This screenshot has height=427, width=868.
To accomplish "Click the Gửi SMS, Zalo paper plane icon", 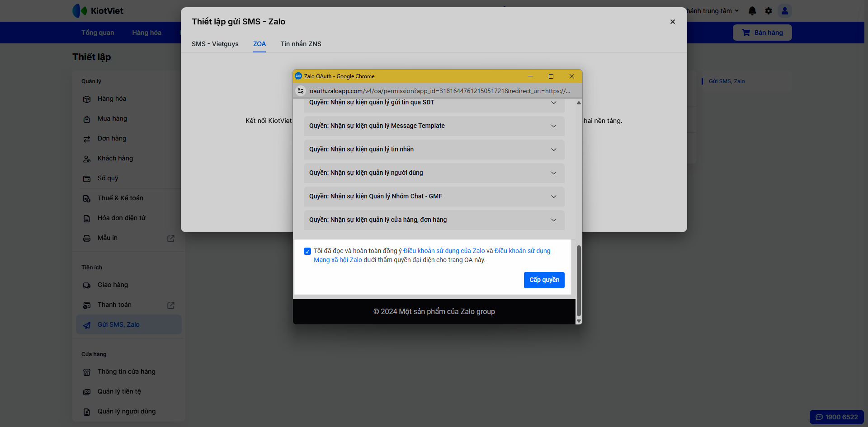I will pos(87,325).
